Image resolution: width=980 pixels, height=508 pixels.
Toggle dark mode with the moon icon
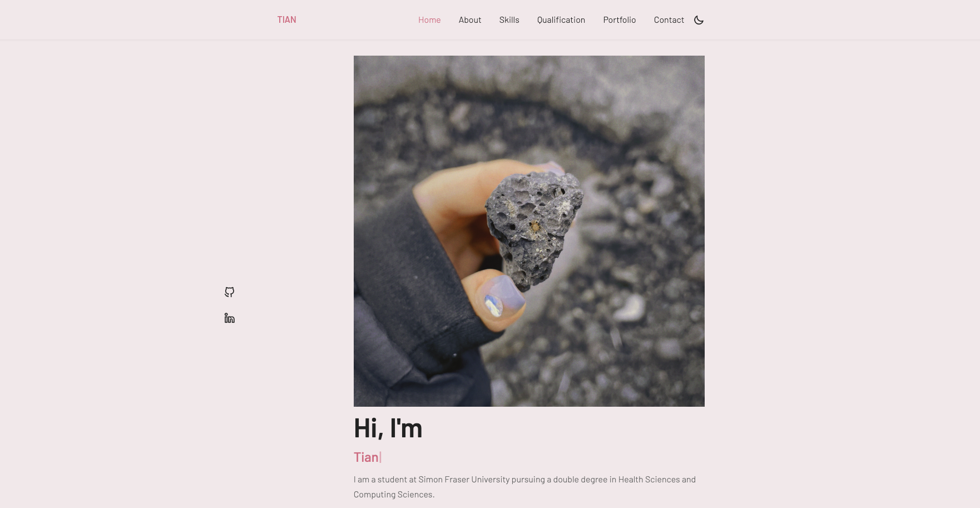click(x=699, y=20)
